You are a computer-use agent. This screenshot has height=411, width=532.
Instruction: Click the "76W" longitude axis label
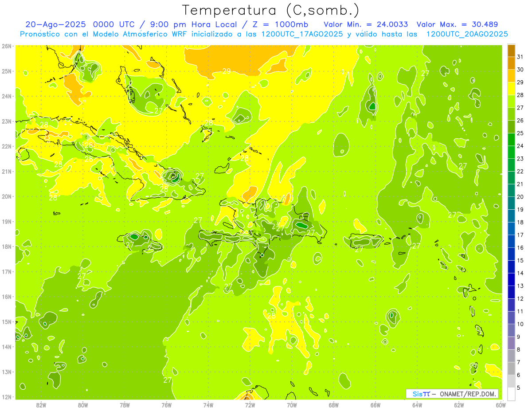[x=166, y=405]
